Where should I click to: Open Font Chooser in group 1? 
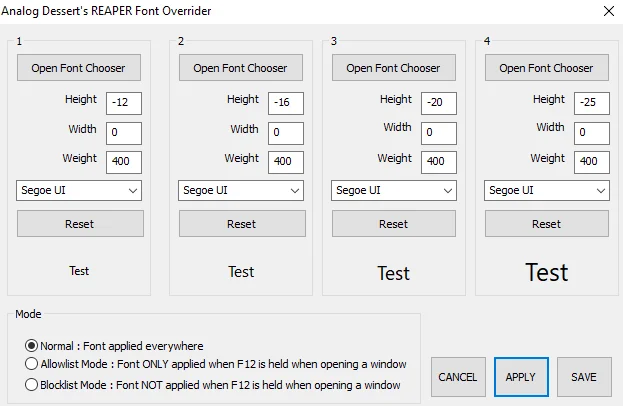pyautogui.click(x=79, y=68)
